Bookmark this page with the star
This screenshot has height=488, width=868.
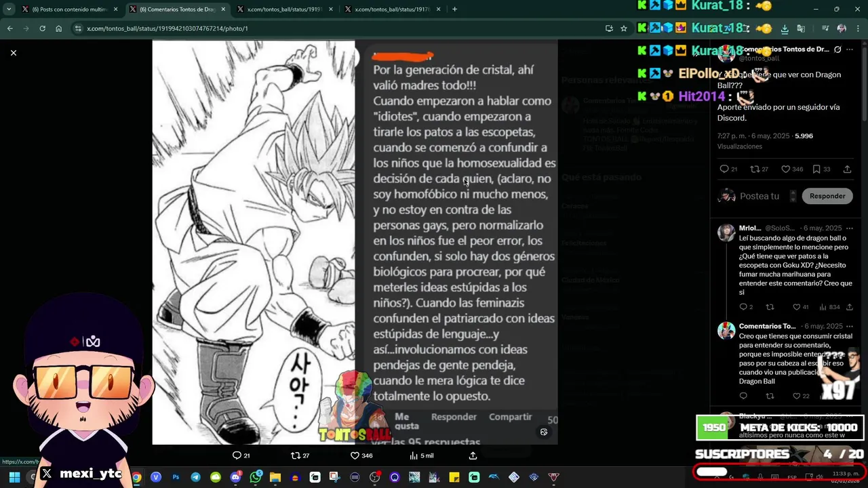click(624, 28)
